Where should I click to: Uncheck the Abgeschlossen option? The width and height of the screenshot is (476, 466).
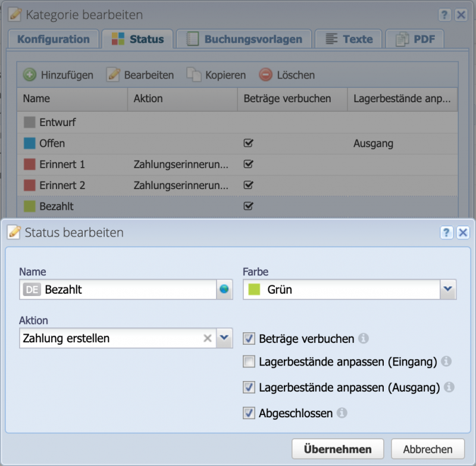point(249,413)
